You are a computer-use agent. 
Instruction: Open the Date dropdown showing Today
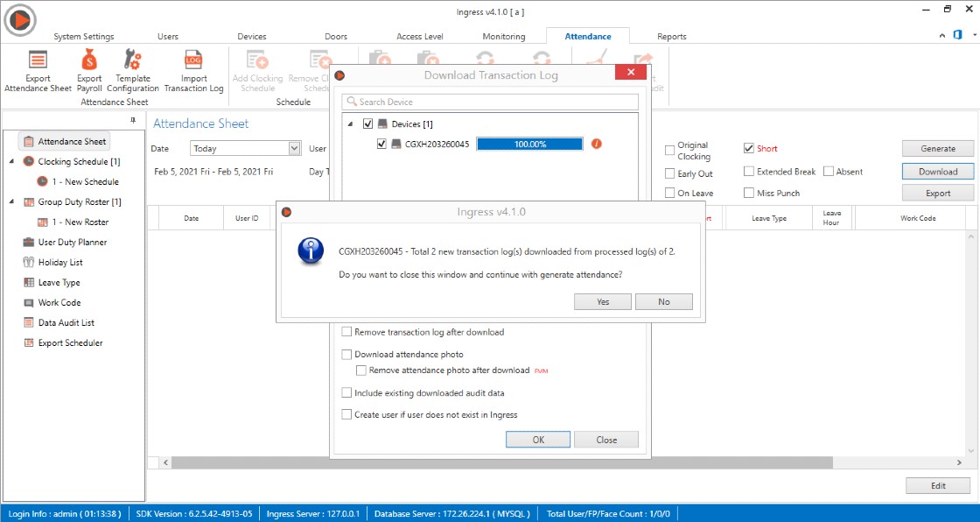(x=246, y=148)
